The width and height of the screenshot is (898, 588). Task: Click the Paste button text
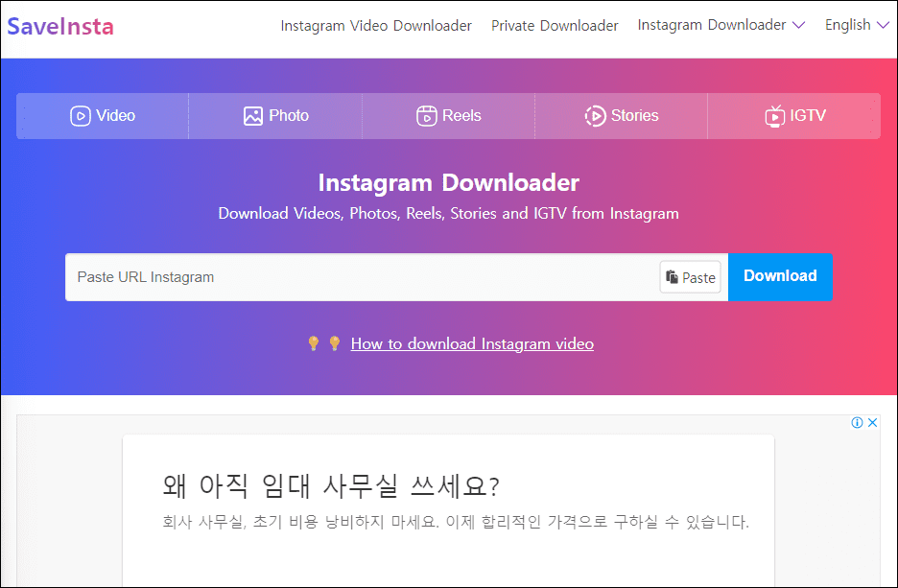click(x=698, y=277)
